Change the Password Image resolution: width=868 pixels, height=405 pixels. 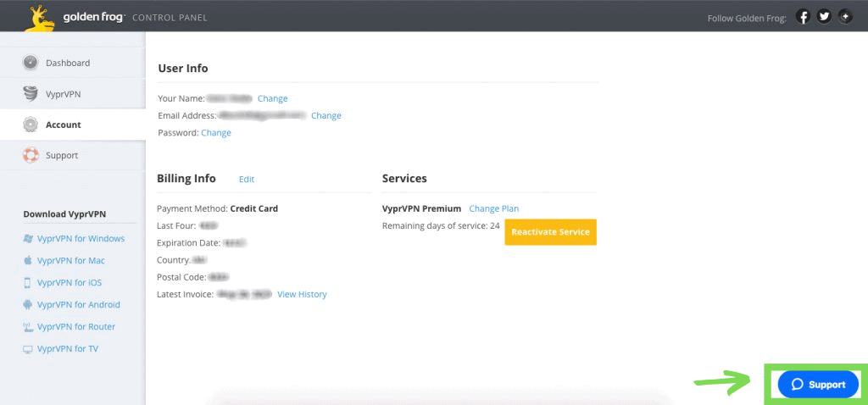pos(216,133)
